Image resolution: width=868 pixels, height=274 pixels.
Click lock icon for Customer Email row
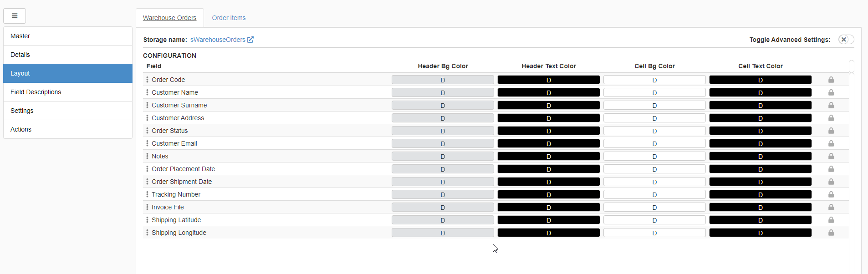point(831,143)
